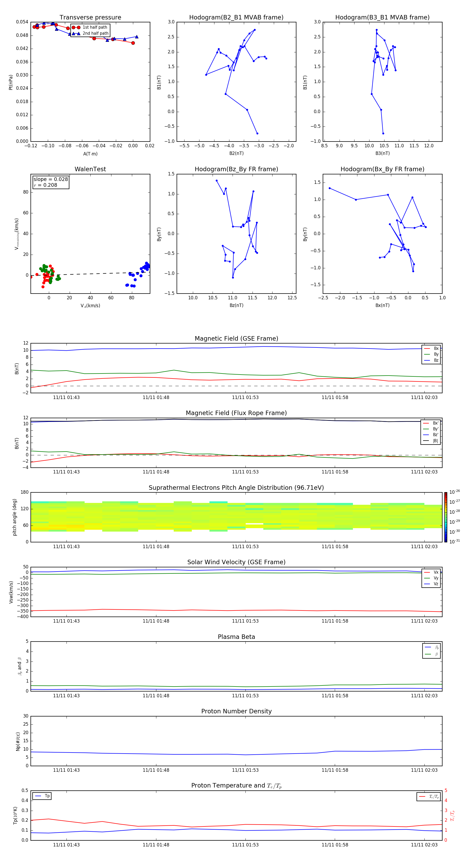Select the '1st half path' legend entry
The width and height of the screenshot is (473, 868).
pos(90,27)
